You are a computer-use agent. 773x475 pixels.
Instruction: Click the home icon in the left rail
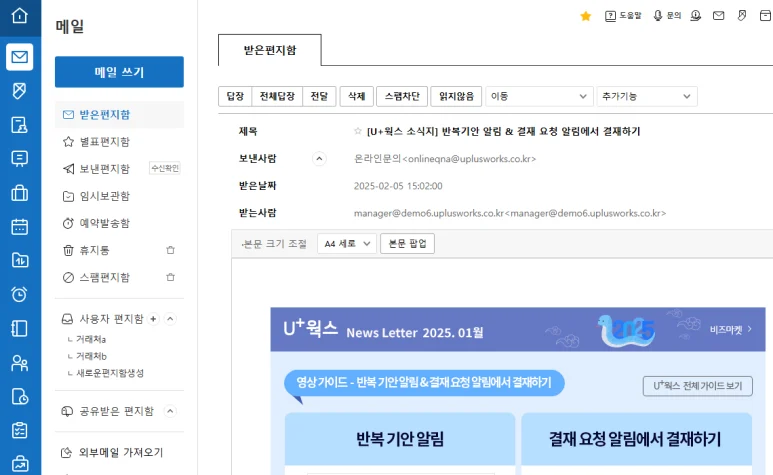click(19, 16)
